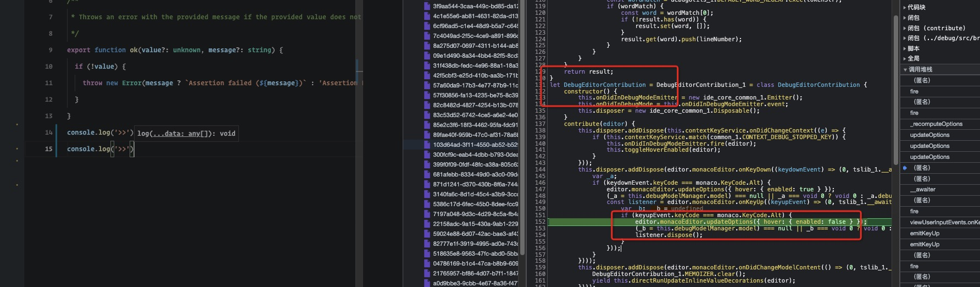Screen dimensions: 980x287
Task: Click the file icon beside 7197a048-9d3c-4d29-8c5a
Action: click(x=427, y=214)
